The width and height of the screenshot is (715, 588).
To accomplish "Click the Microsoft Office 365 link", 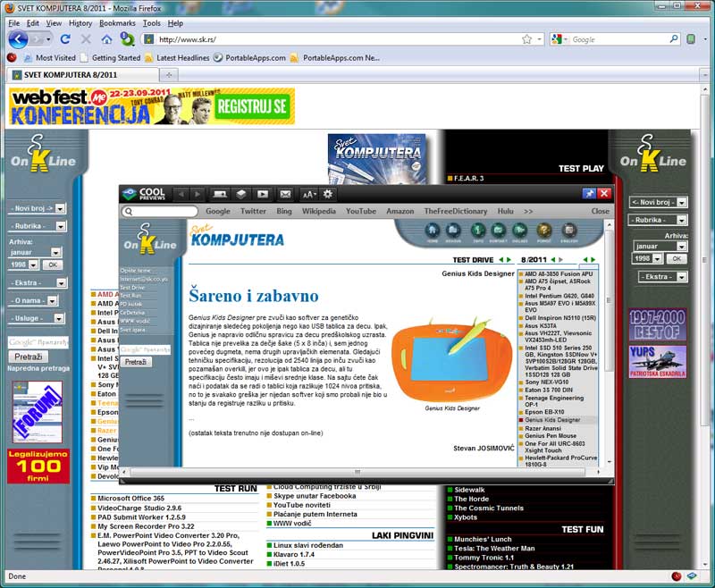I will (130, 499).
